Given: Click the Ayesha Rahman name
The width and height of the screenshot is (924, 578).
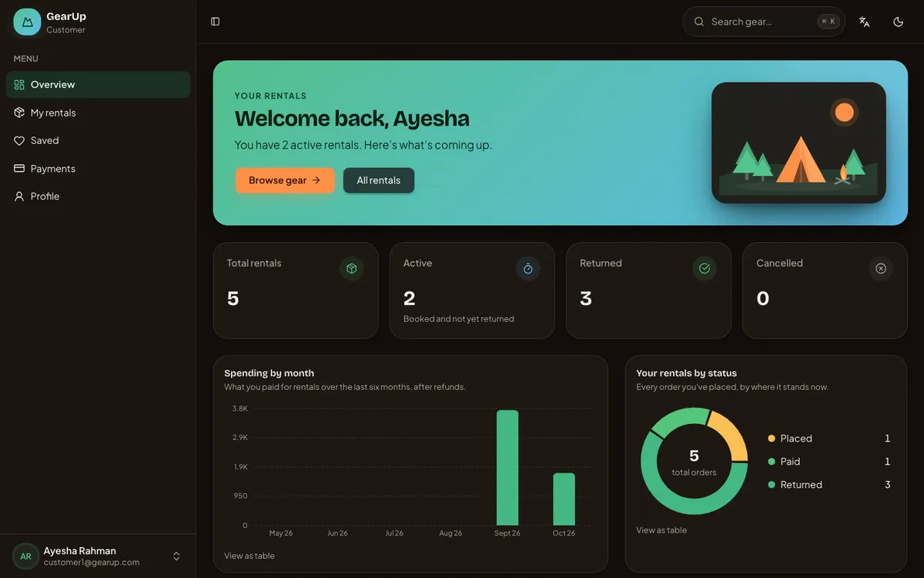Looking at the screenshot, I should pos(80,551).
